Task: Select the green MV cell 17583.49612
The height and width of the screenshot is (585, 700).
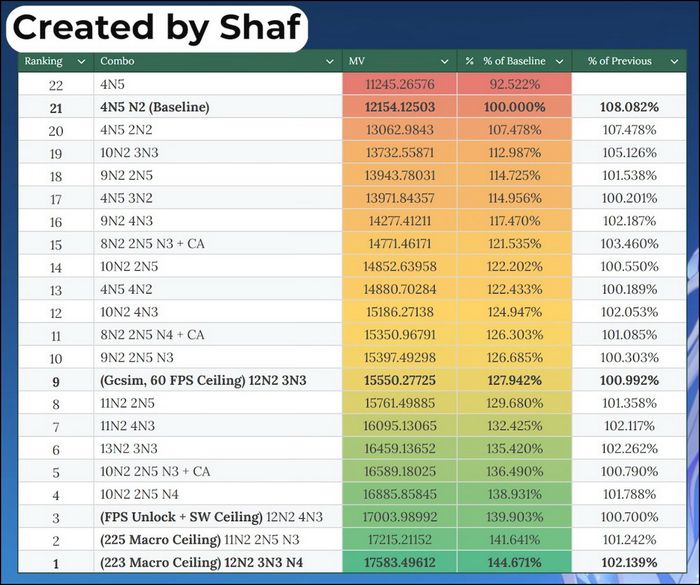Action: pyautogui.click(x=400, y=562)
